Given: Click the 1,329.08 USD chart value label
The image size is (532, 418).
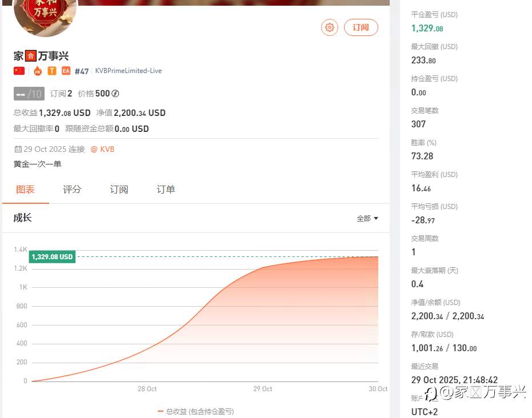Looking at the screenshot, I should pyautogui.click(x=52, y=256).
